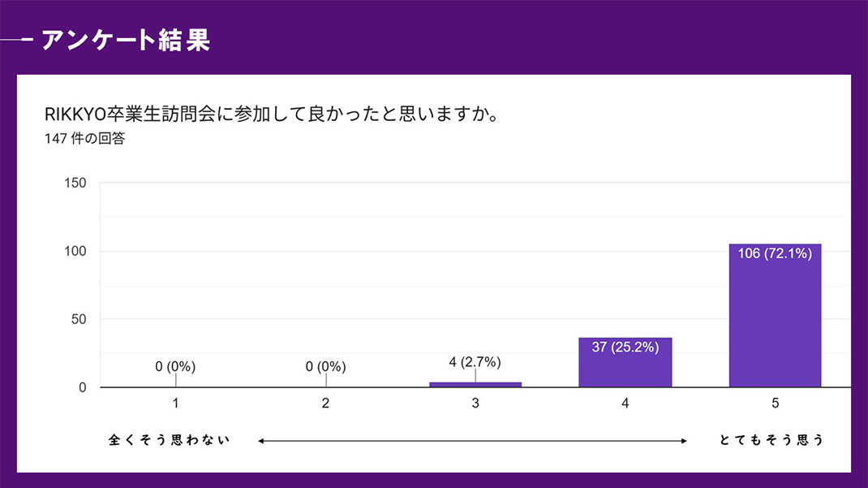Click x-axis label 1
This screenshot has height=488, width=868.
(x=175, y=403)
